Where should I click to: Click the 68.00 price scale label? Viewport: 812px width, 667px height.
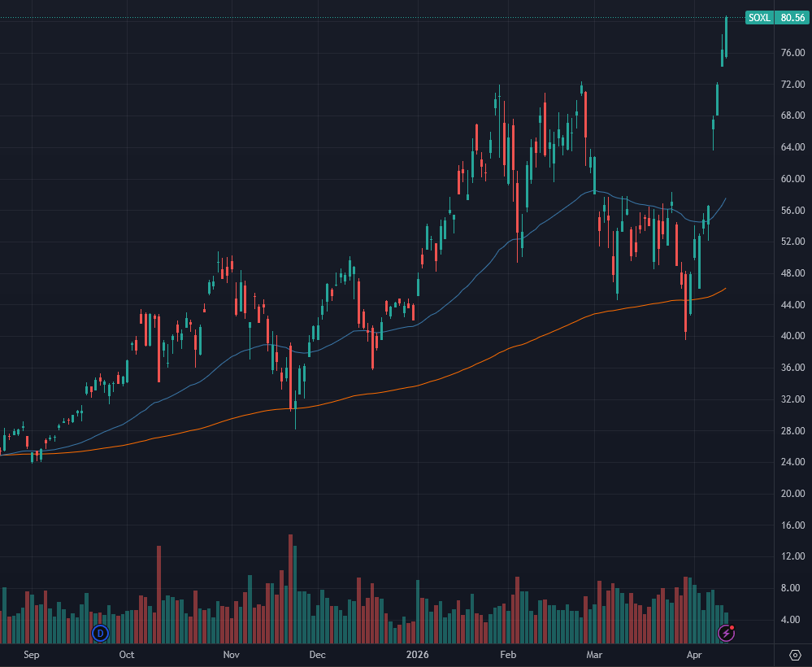pyautogui.click(x=792, y=116)
